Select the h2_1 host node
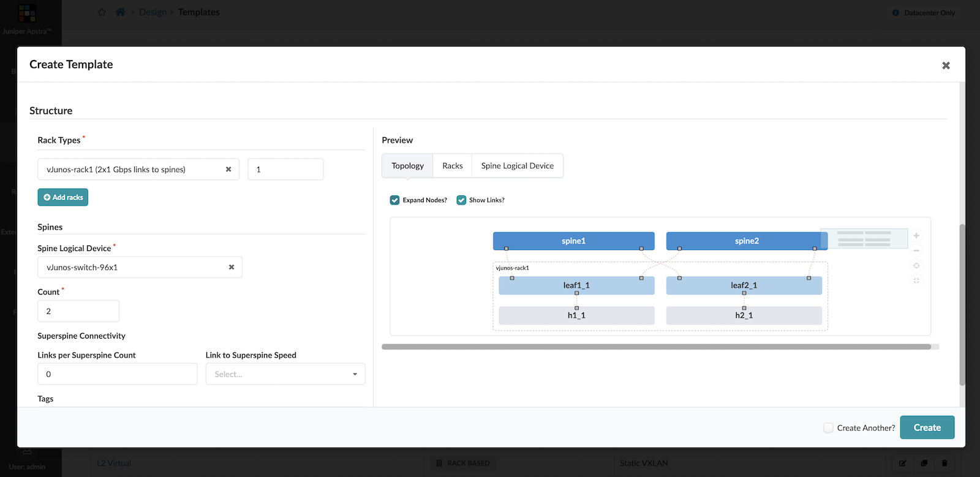Screen dimensions: 980x477 (x=744, y=315)
